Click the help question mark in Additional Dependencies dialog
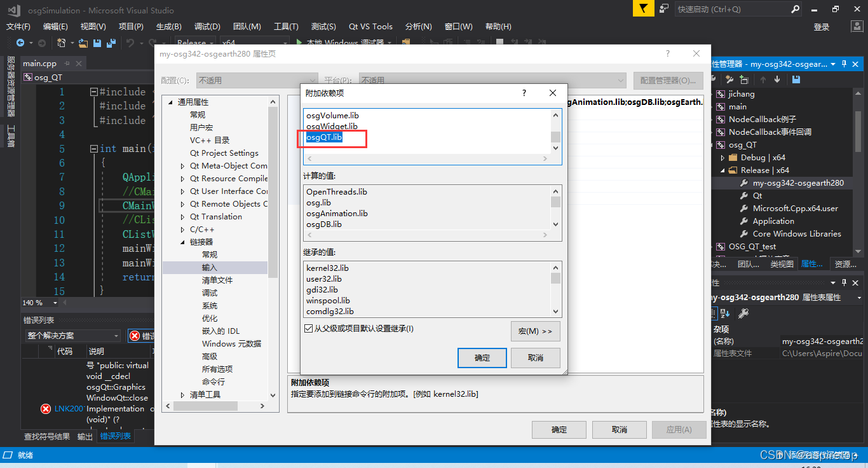The image size is (868, 468). pyautogui.click(x=524, y=93)
